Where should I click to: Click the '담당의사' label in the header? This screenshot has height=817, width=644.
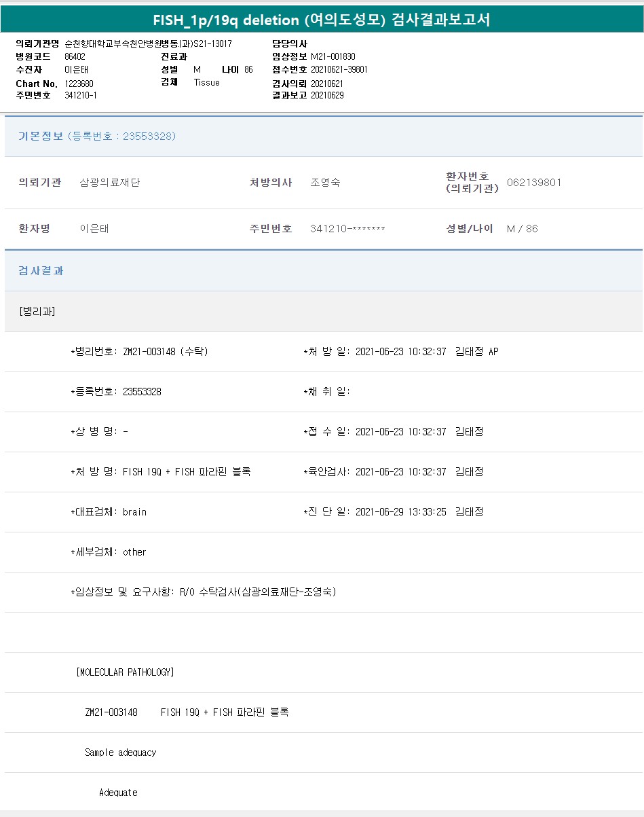pyautogui.click(x=290, y=43)
